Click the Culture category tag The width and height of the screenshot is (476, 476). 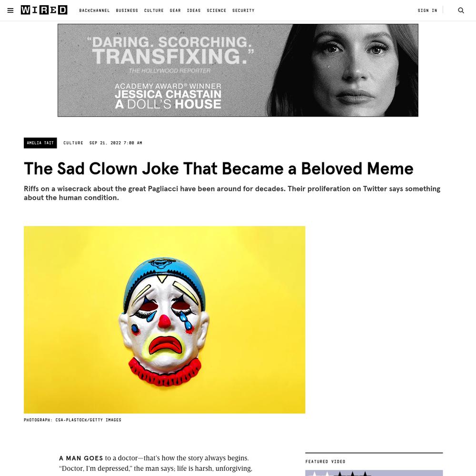pos(73,143)
